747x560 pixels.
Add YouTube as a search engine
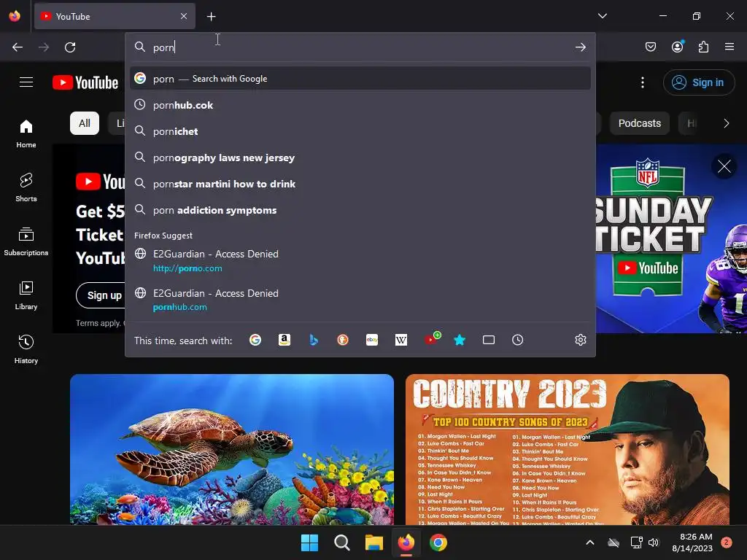click(x=432, y=339)
